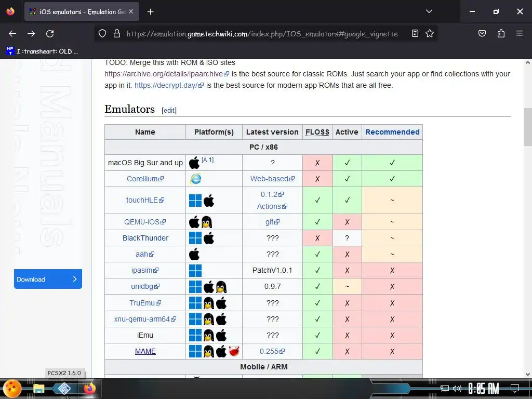
Task: Toggle reader view for this page
Action: (415, 33)
